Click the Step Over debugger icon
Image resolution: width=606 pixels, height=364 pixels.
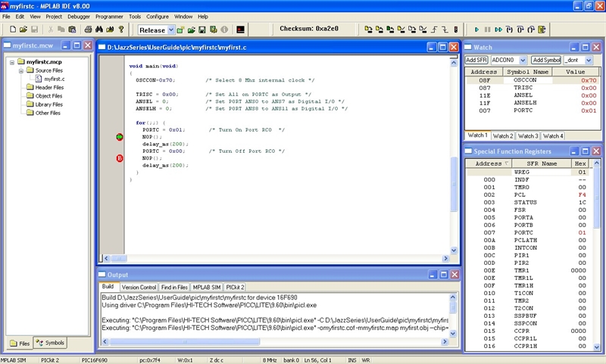pyautogui.click(x=520, y=30)
